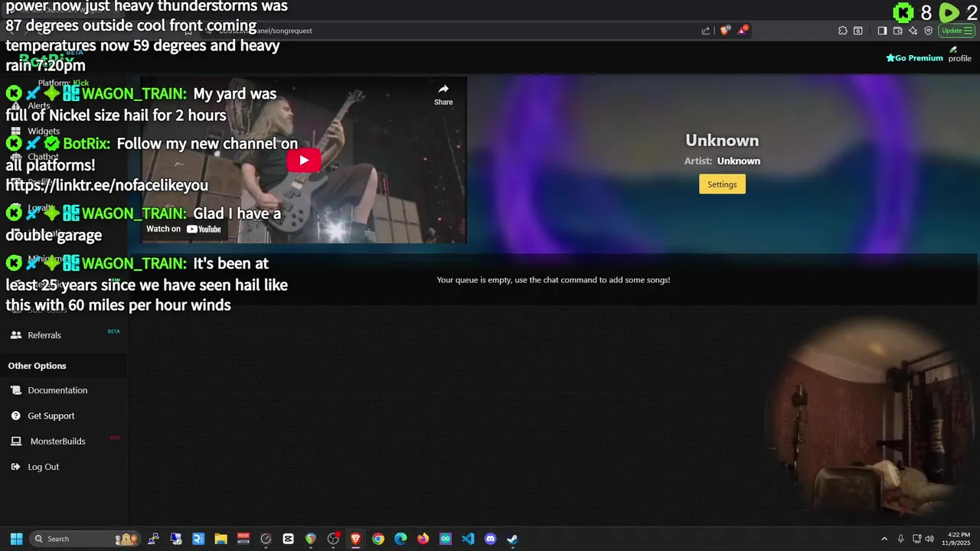
Task: Click the Go Premium link
Action: point(914,58)
